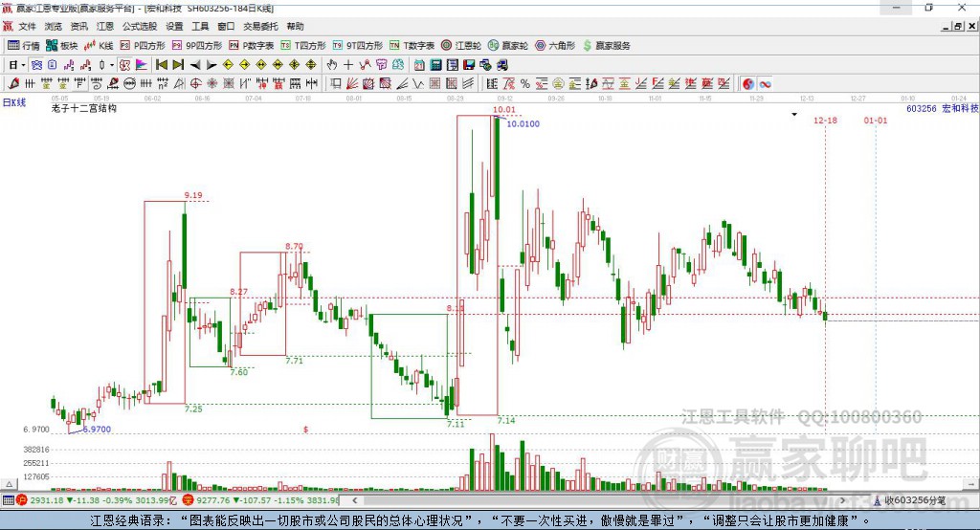Open the 江恩轮 Gann wheel

pos(461,46)
